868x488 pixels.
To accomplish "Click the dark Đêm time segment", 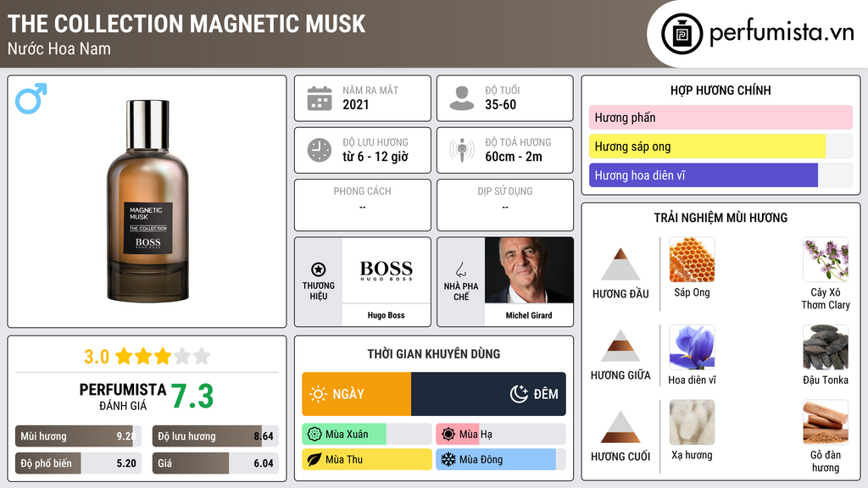I will (488, 394).
